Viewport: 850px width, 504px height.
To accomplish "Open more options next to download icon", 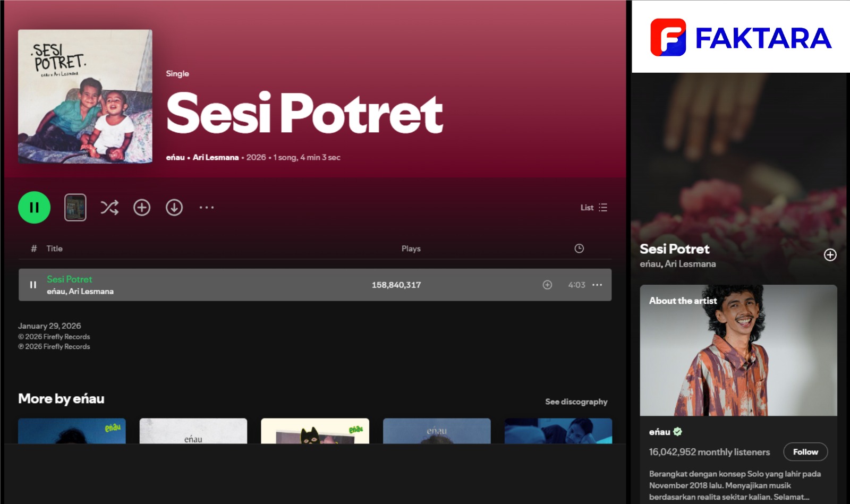I will 207,208.
